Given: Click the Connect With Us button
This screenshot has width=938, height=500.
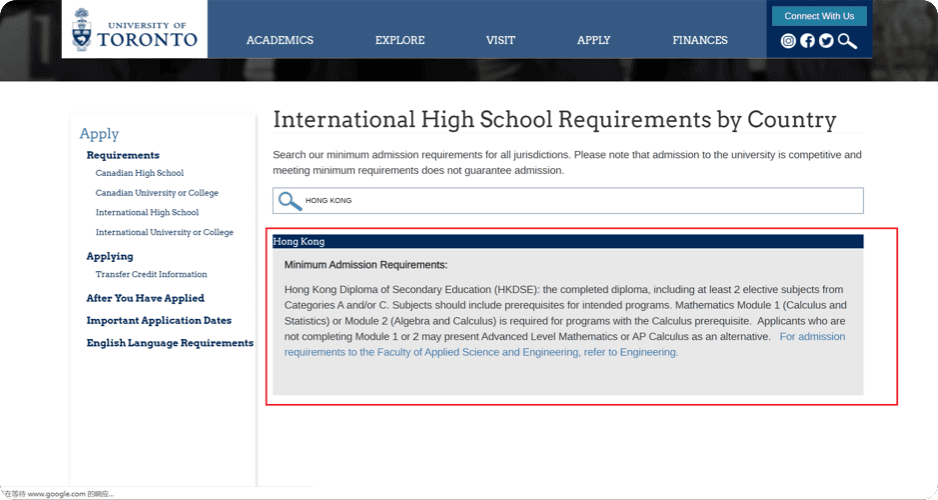Looking at the screenshot, I should click(x=819, y=16).
